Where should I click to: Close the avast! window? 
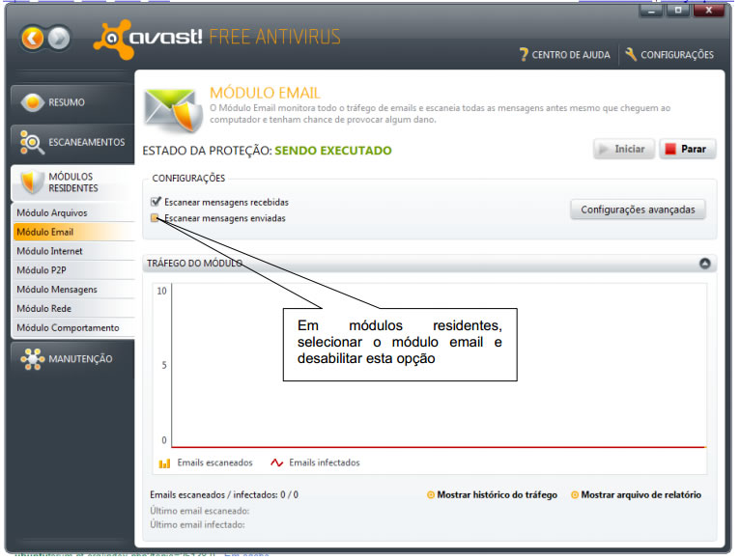point(708,11)
